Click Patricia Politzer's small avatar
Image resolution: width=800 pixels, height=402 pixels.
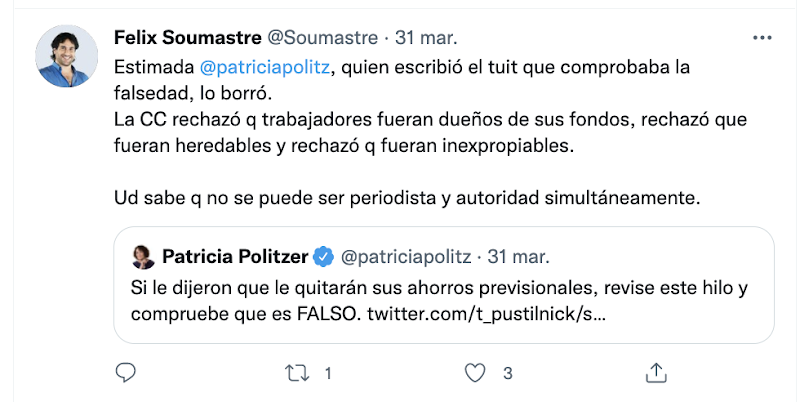(142, 257)
